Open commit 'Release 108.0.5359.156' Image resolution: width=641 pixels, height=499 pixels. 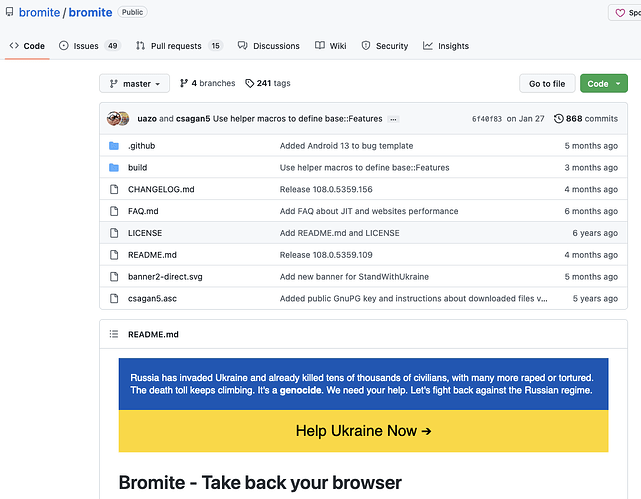coord(326,189)
